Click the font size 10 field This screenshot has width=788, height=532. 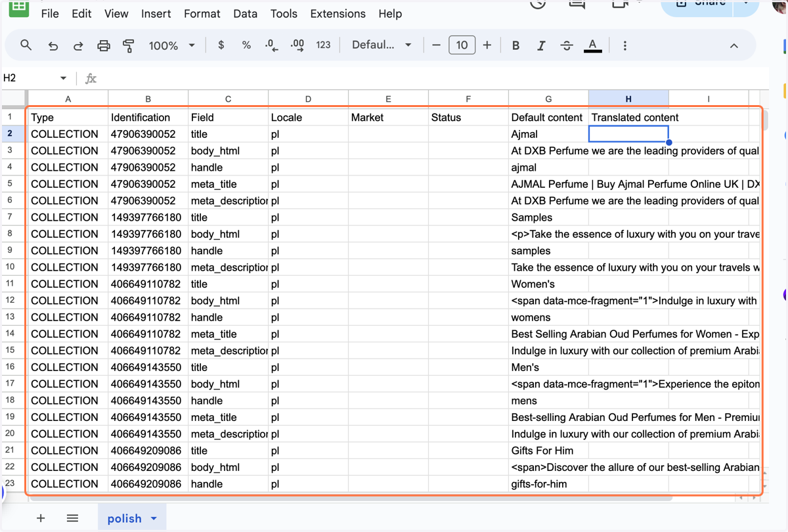click(x=462, y=45)
